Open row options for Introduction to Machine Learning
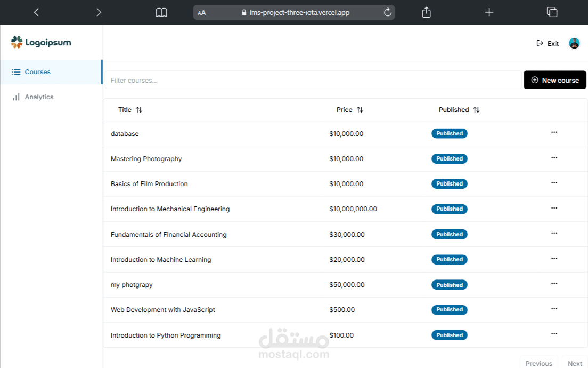The height and width of the screenshot is (368, 588). click(x=554, y=258)
